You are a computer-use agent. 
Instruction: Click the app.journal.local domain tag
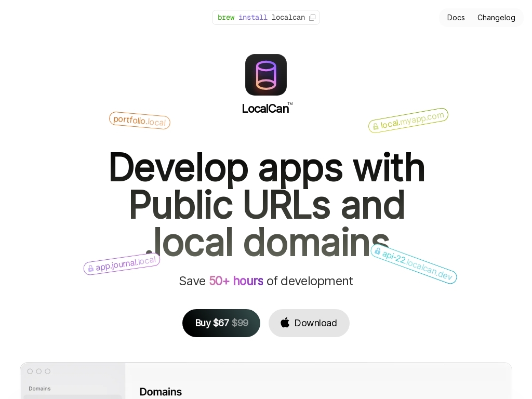122,264
